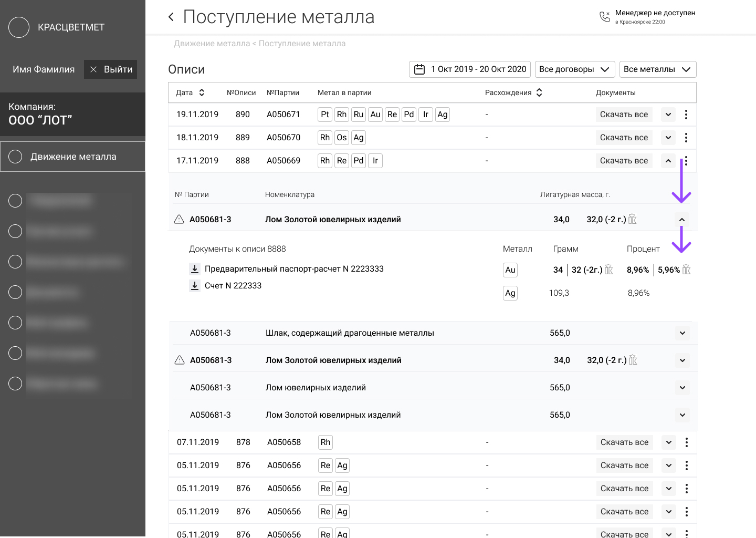
Task: Click batch number A050658
Action: tap(284, 442)
